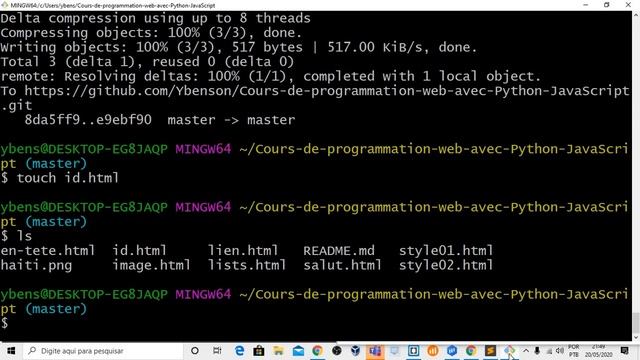This screenshot has width=640, height=360.
Task: Open the dark round icon beside VirtualBox
Action: pos(337,351)
